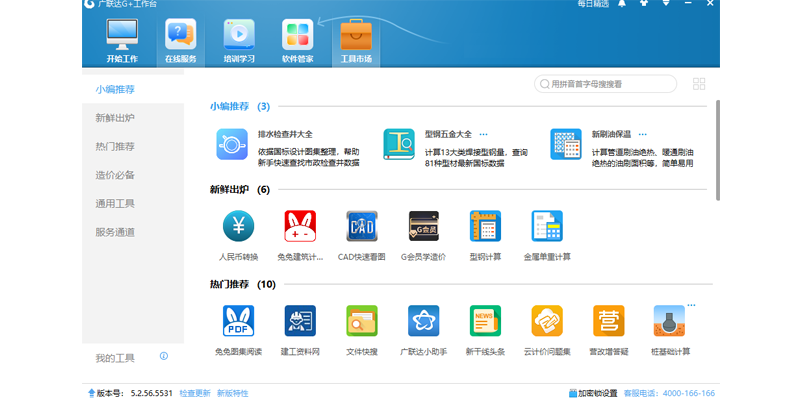Open the 营改增答疑 icon
The width and height of the screenshot is (800, 400).
pyautogui.click(x=609, y=321)
